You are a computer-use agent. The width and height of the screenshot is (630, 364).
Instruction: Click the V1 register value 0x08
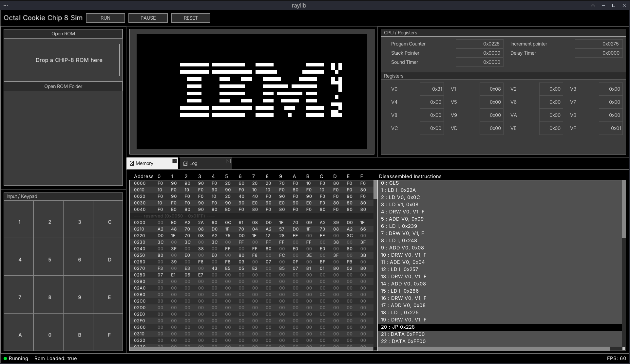coord(491,89)
